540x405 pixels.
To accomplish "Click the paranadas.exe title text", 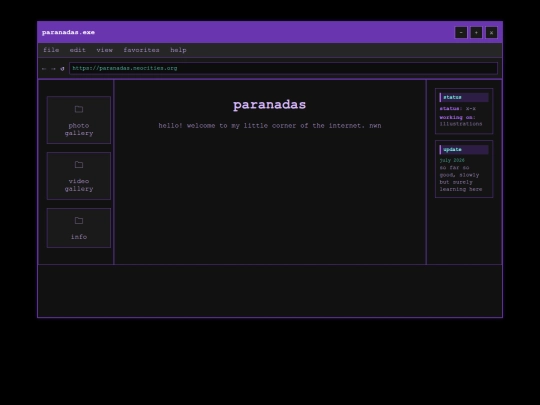I will click(x=68, y=32).
